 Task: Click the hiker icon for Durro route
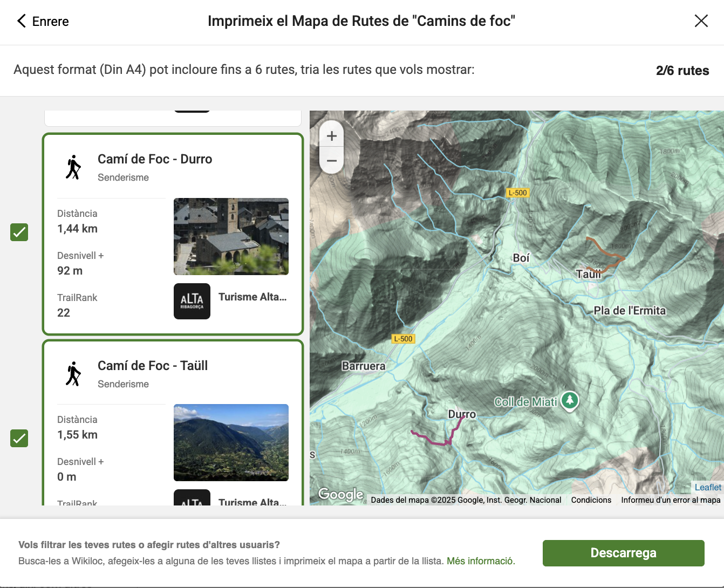coord(73,167)
